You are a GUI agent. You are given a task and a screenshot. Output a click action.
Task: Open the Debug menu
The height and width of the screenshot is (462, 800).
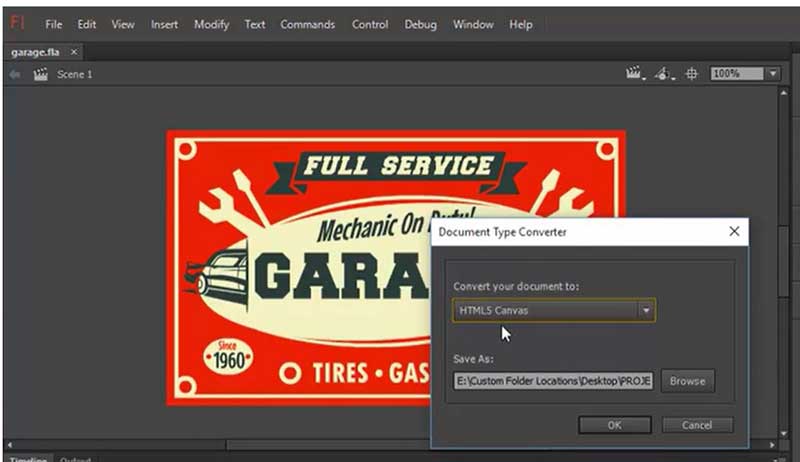click(420, 24)
